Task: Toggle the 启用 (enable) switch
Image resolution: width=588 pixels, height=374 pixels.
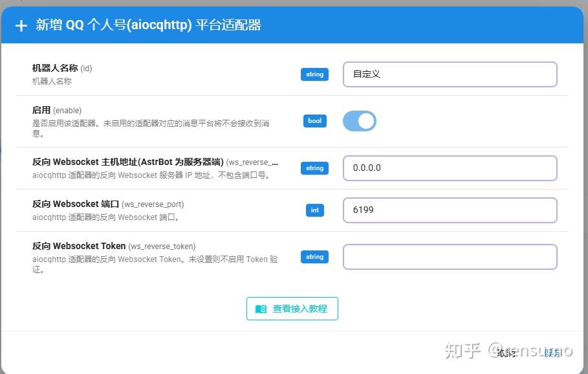Action: pos(359,121)
